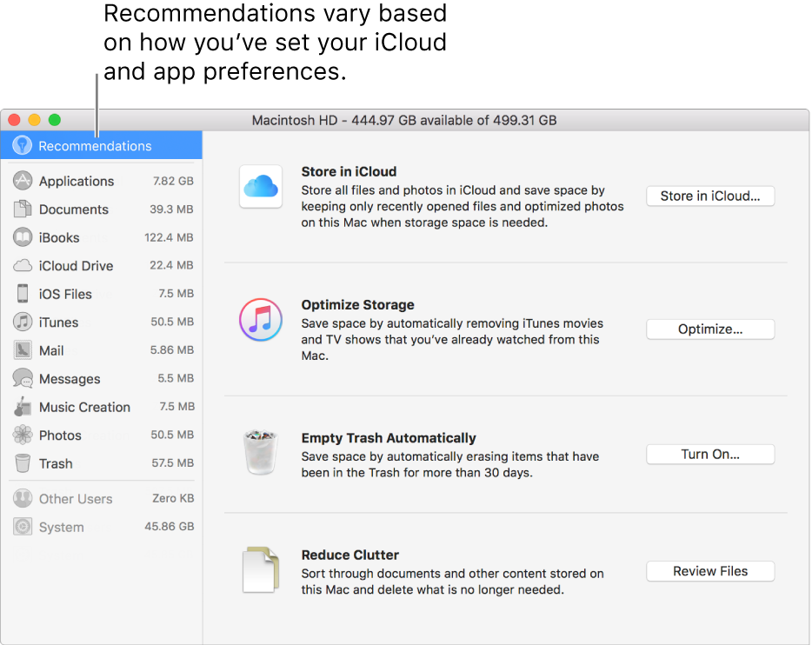Click the Music Creation guitar icon
This screenshot has height=645, width=812.
[x=23, y=407]
